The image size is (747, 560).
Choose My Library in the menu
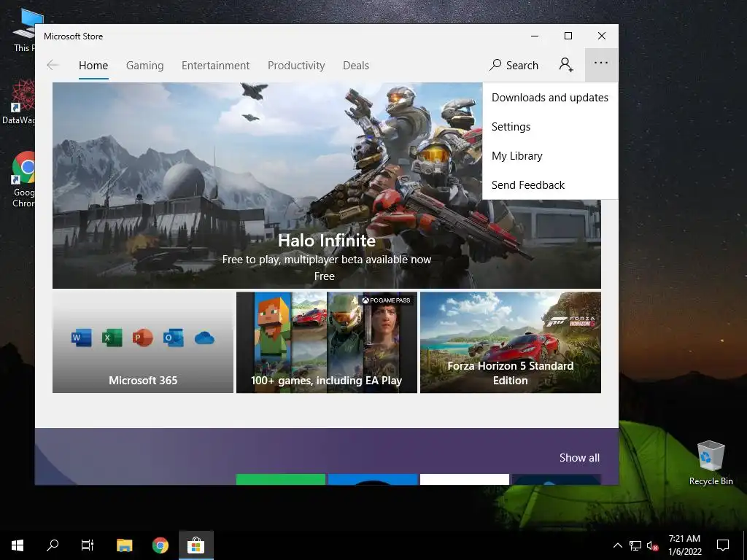pyautogui.click(x=550, y=156)
